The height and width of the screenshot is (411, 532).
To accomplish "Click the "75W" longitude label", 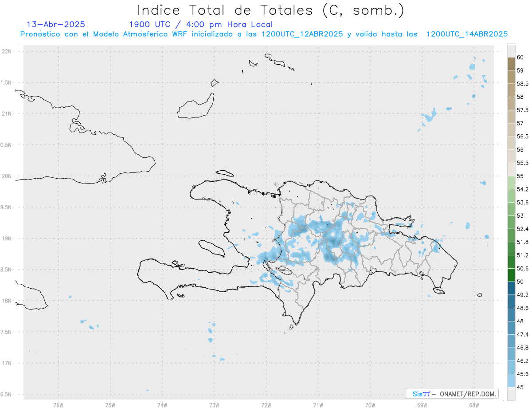I will pos(110,405).
